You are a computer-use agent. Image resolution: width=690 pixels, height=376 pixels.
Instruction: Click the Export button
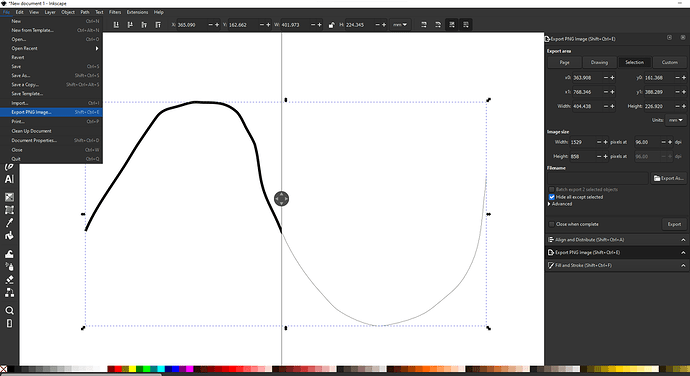[x=674, y=224]
